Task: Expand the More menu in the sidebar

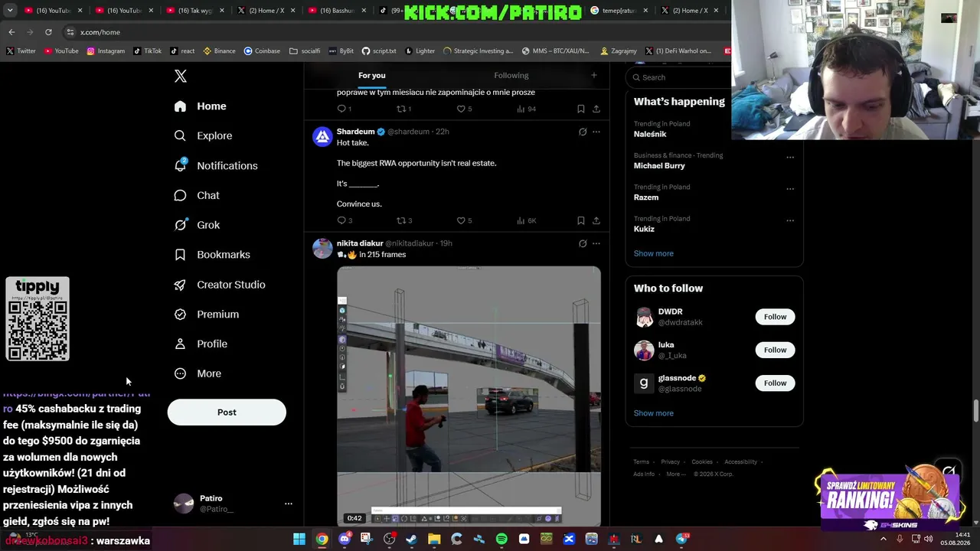Action: pyautogui.click(x=198, y=373)
